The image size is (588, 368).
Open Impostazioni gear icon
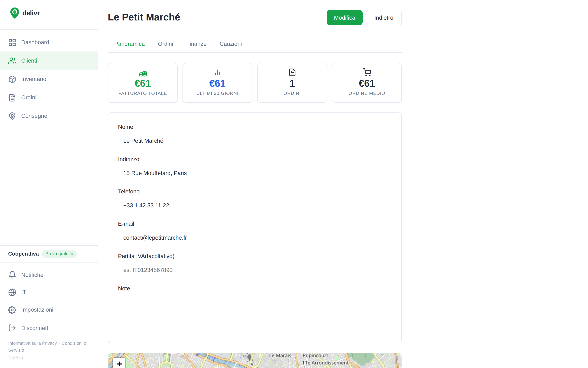click(12, 310)
